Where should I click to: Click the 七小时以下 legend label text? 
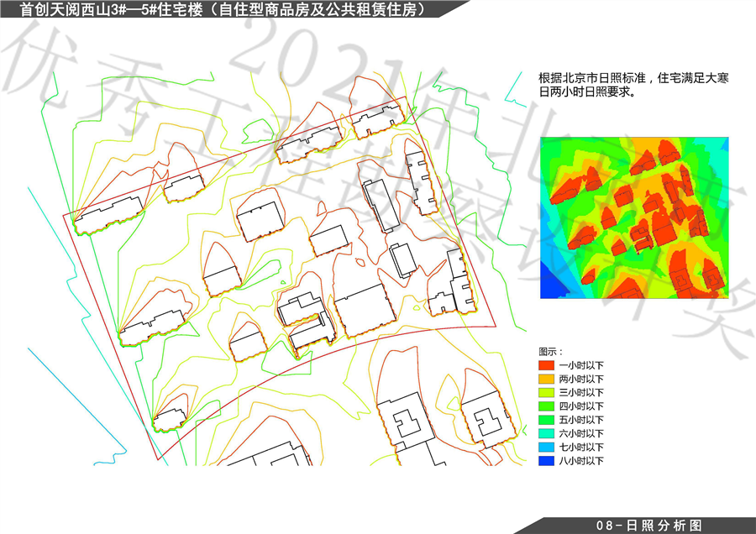tap(580, 448)
